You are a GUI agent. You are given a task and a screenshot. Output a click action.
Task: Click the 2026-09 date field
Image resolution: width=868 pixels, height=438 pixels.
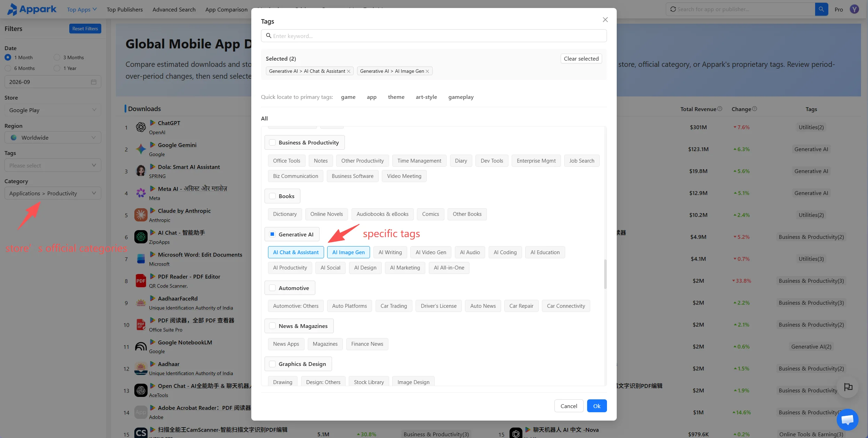(x=53, y=82)
